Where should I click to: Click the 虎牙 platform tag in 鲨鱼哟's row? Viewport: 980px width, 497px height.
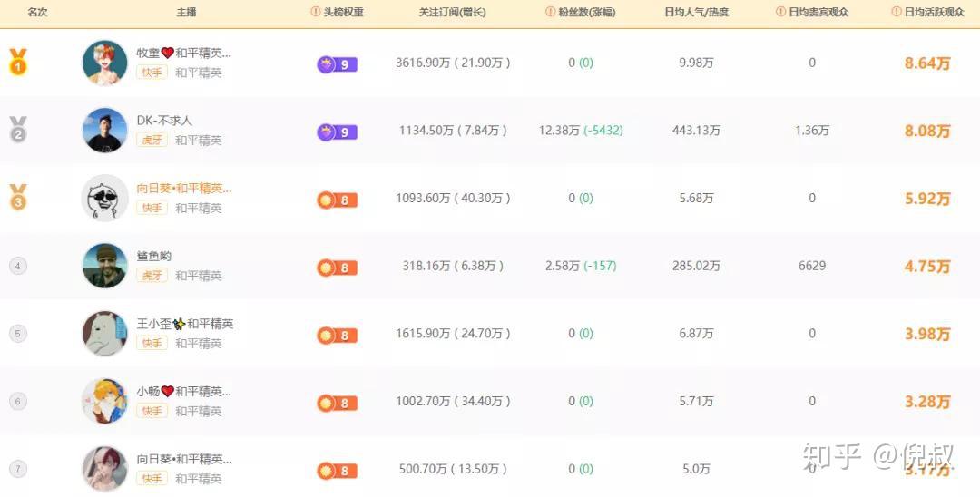[x=152, y=276]
